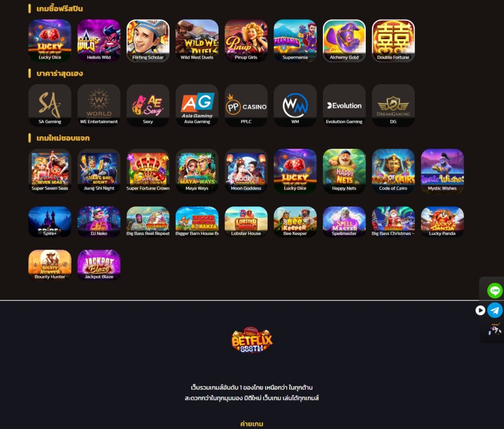This screenshot has width=504, height=429.
Task: Open the SA Gaming baccarat provider
Action: coord(50,105)
